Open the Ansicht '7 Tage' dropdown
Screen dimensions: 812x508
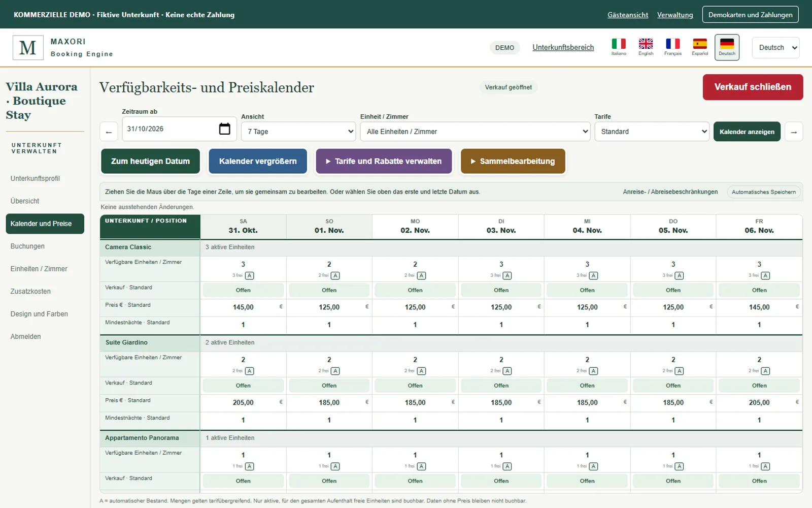point(298,132)
